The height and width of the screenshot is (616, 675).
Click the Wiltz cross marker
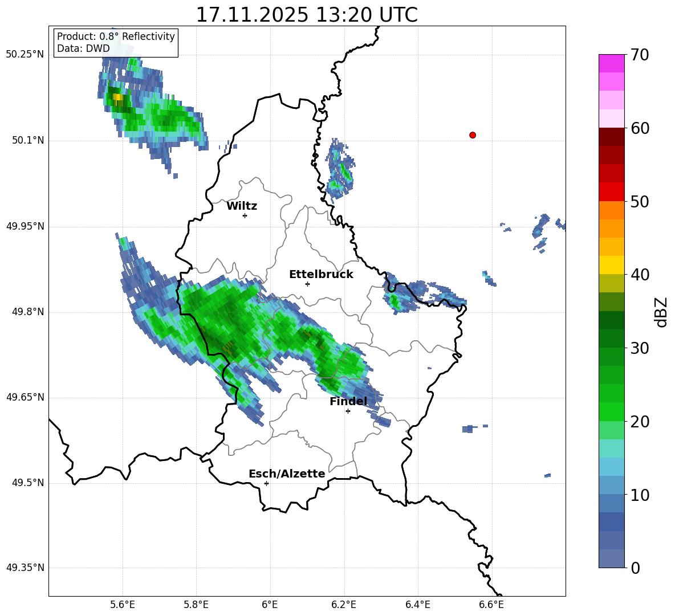coord(245,215)
